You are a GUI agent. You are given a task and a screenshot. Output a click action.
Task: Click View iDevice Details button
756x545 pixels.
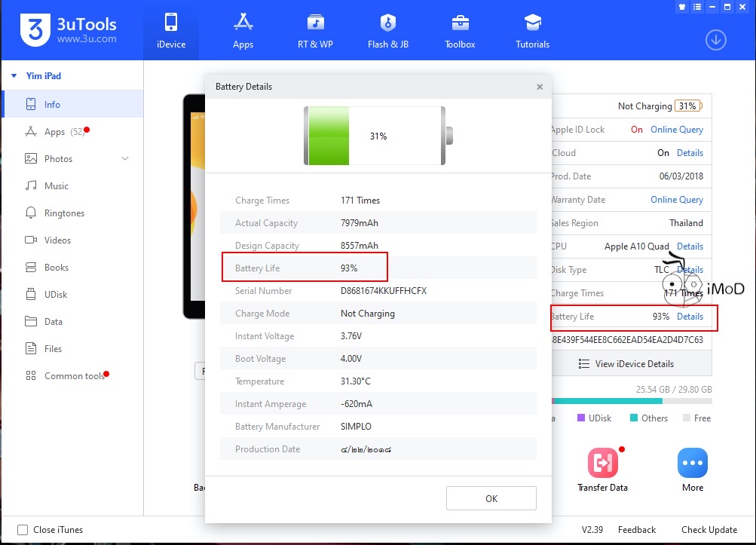[x=627, y=364]
